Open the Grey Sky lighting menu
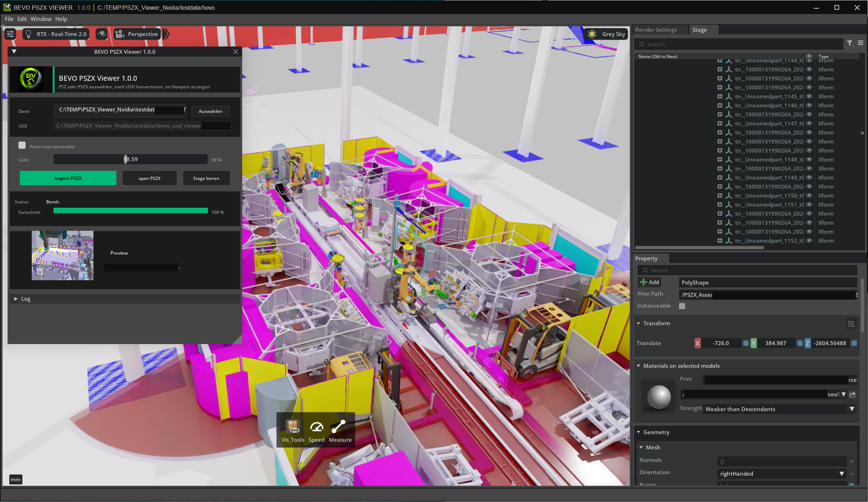Viewport: 868px width, 502px height. (607, 34)
